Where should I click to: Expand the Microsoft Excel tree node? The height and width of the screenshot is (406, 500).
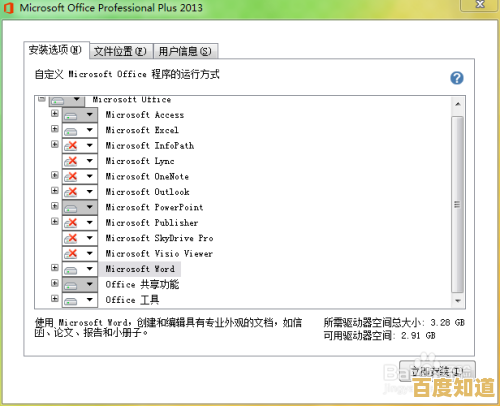click(x=55, y=129)
